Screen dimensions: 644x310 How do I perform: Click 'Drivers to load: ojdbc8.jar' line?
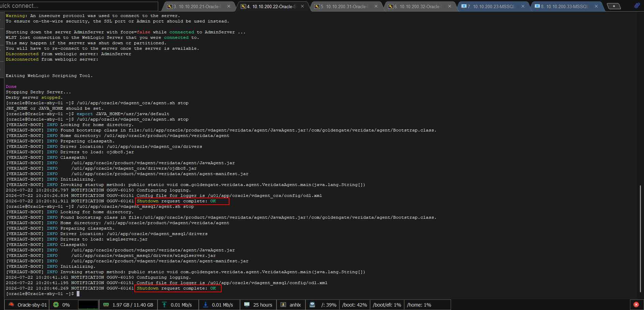pos(97,152)
